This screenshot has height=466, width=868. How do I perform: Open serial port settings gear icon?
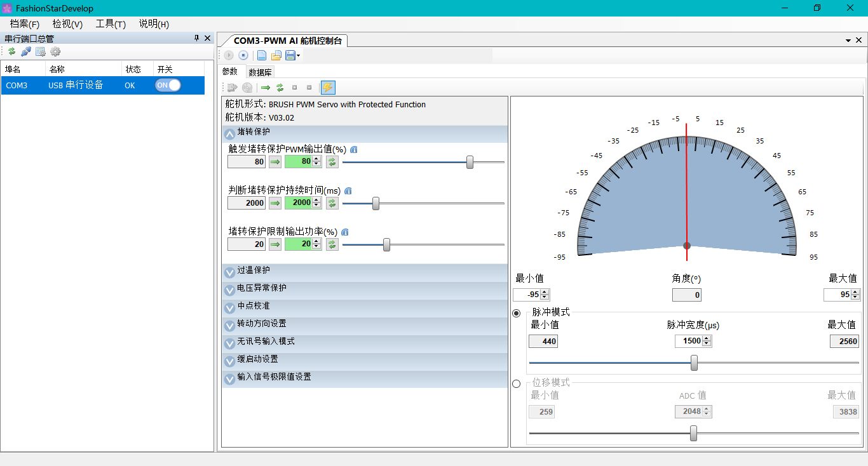point(55,51)
